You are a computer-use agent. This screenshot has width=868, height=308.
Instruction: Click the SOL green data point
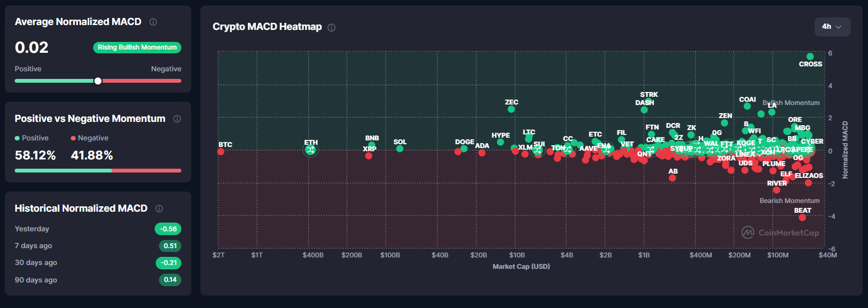pyautogui.click(x=400, y=149)
